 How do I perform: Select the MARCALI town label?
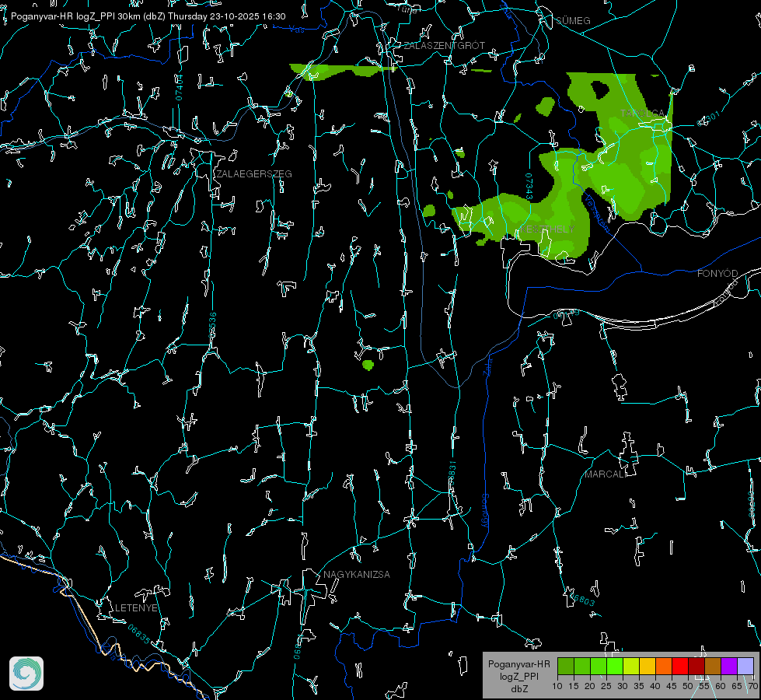click(606, 474)
